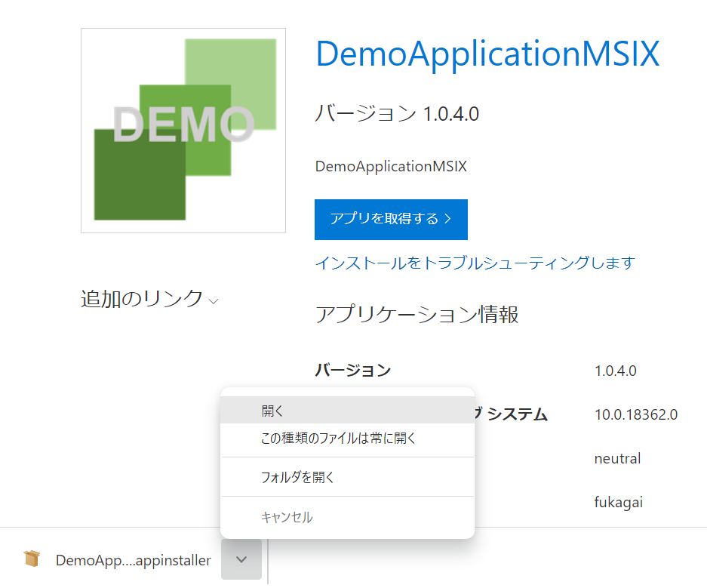Click the fukagai value text

[618, 502]
